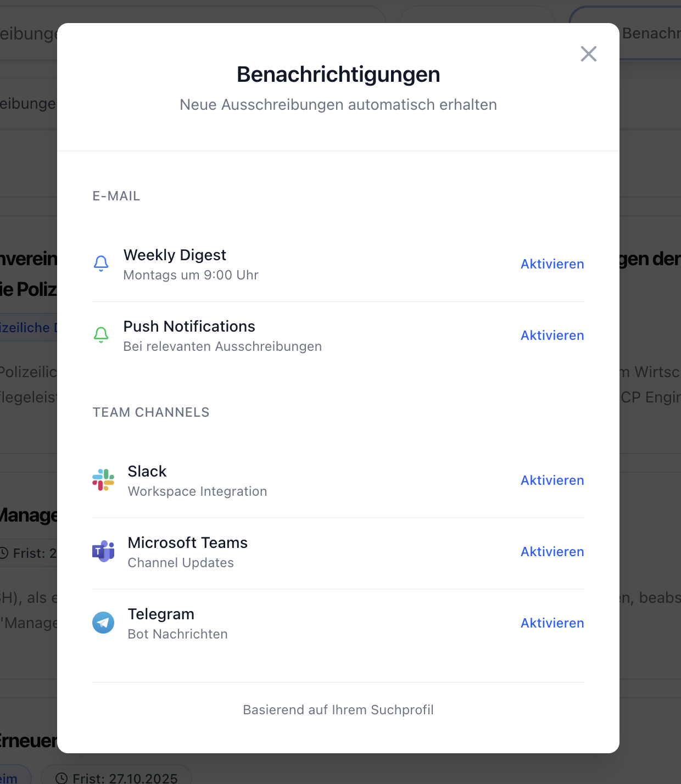This screenshot has height=784, width=681.
Task: Click the Microsoft Teams logo icon
Action: (103, 551)
